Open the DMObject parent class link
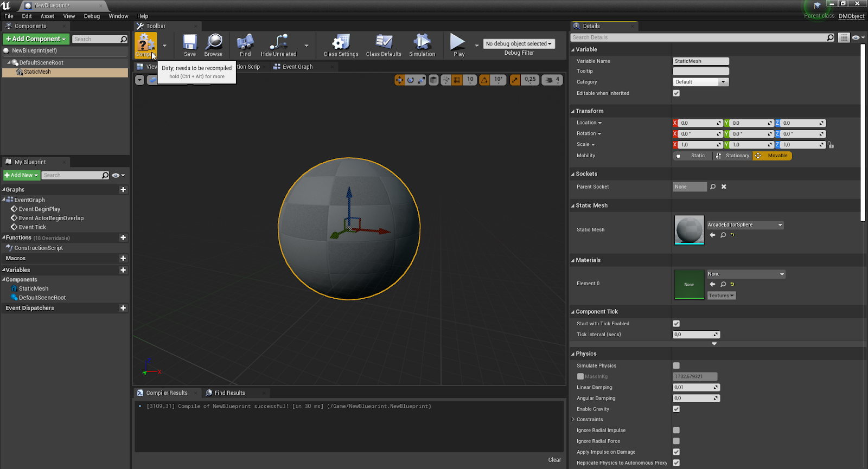 (851, 16)
